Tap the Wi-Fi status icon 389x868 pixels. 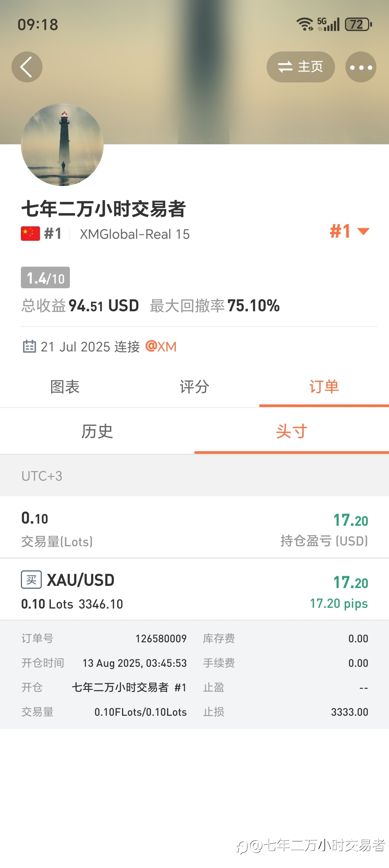coord(305,24)
